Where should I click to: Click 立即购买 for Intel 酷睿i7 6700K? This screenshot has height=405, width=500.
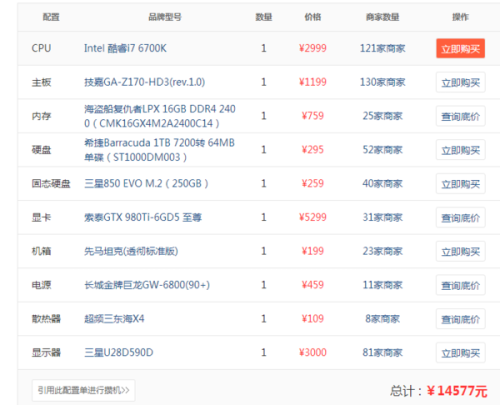coord(460,49)
